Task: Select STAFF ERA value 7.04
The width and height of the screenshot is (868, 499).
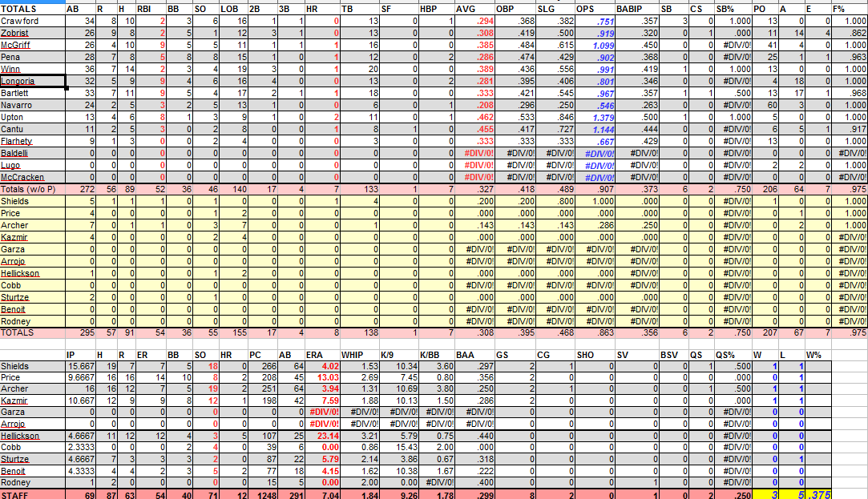Action: (x=322, y=495)
